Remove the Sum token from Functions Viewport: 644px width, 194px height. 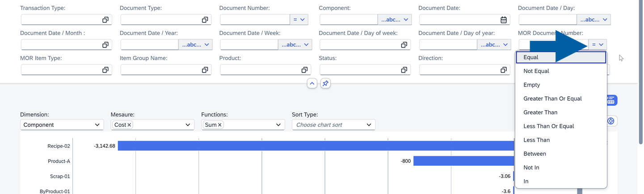pos(220,125)
